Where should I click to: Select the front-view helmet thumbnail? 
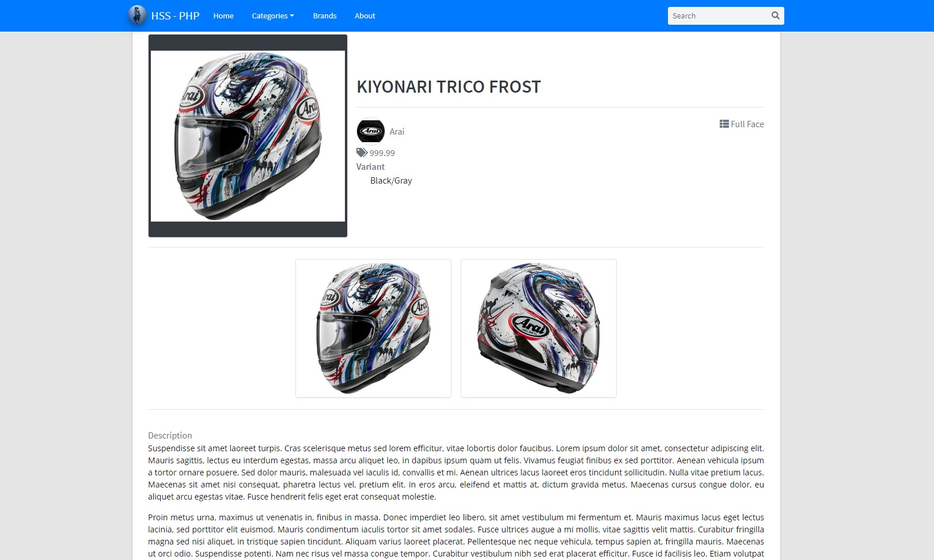pos(373,328)
